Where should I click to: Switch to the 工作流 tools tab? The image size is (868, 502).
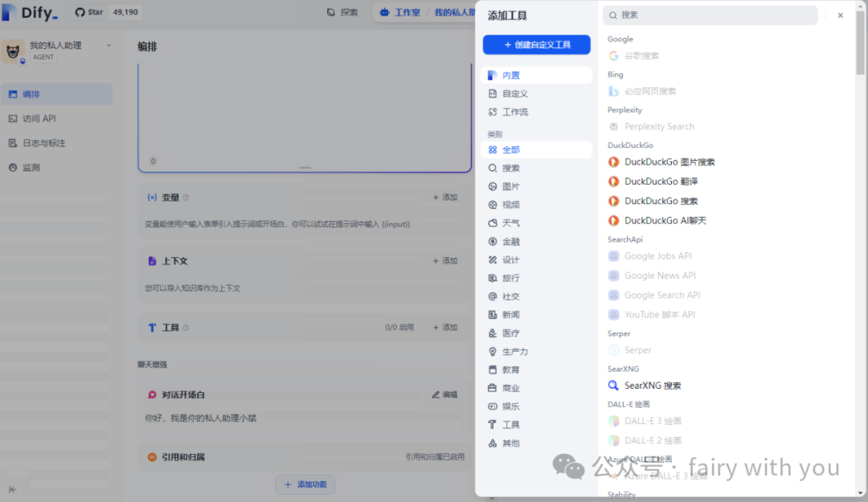tap(514, 112)
